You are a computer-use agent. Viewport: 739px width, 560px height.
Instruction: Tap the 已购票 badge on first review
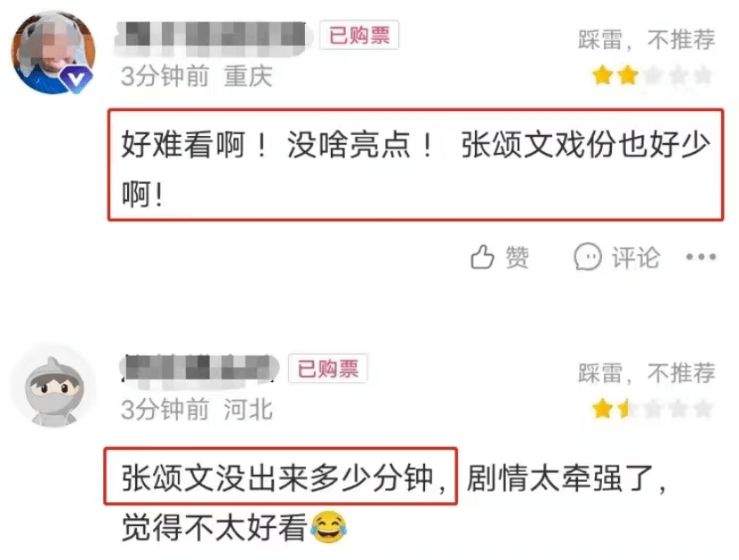(x=359, y=35)
